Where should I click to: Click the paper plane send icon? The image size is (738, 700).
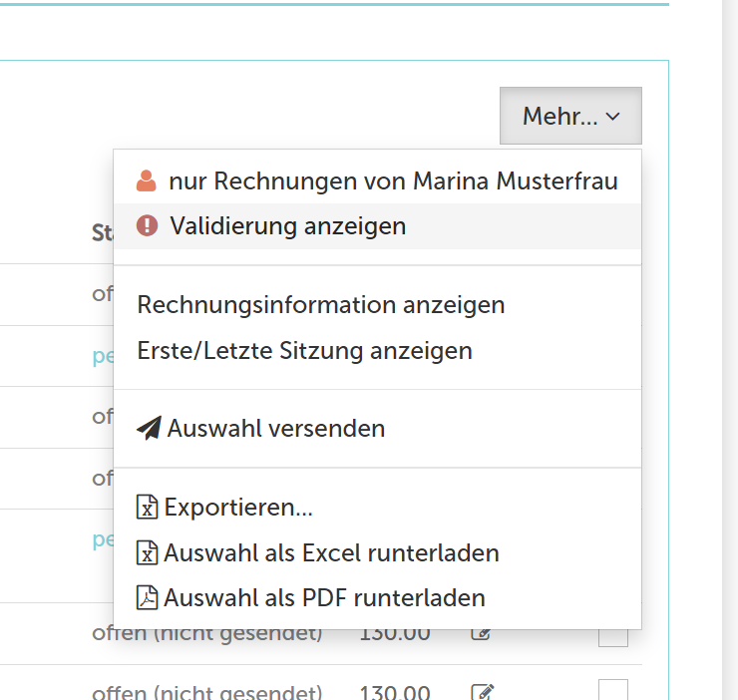(x=149, y=429)
